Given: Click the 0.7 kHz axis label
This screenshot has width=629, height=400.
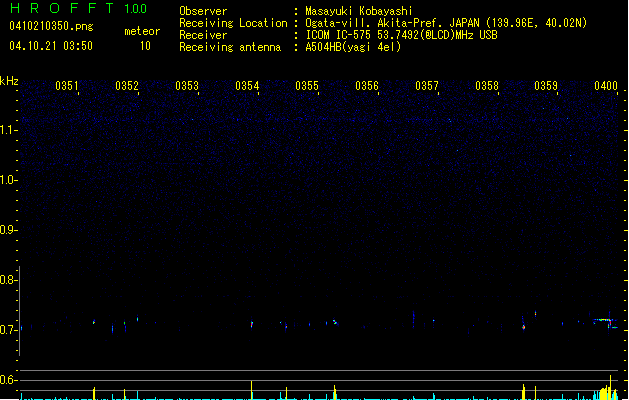Looking at the screenshot, I should [8, 330].
